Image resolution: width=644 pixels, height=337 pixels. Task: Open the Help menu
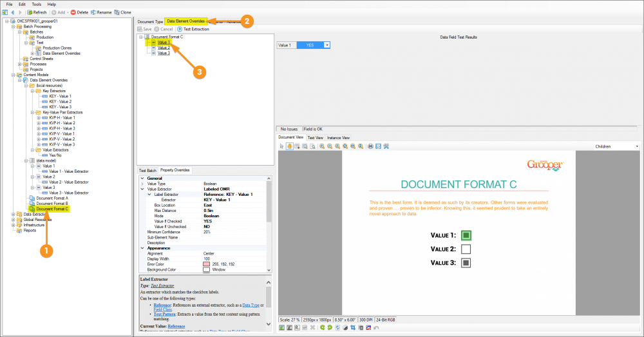[x=52, y=4]
